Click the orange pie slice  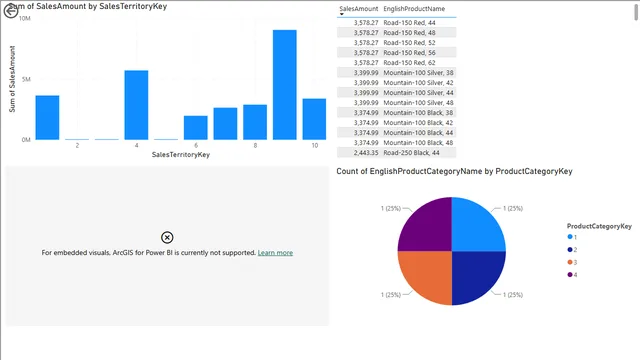tap(429, 273)
